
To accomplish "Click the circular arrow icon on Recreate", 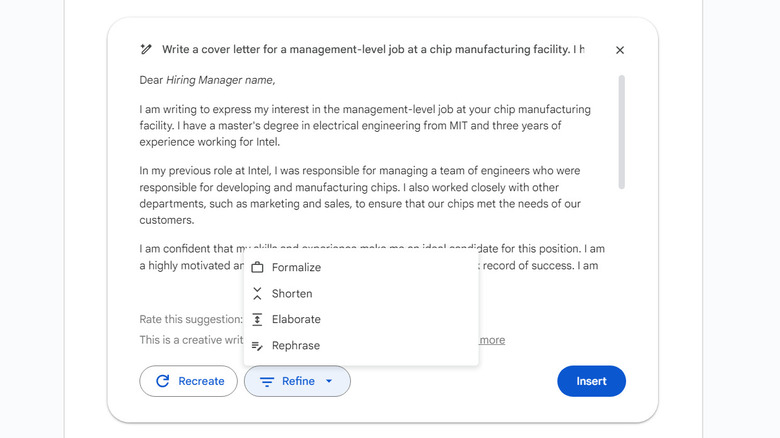I will 162,381.
